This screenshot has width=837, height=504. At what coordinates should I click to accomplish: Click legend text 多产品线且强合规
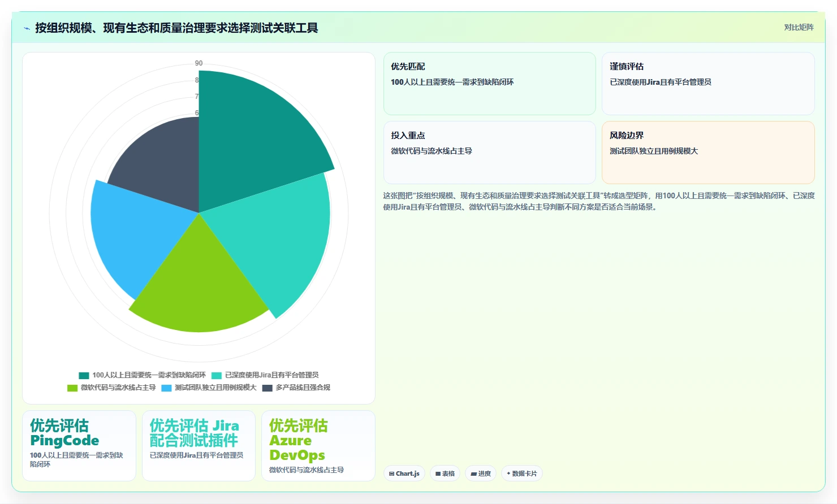pos(303,388)
